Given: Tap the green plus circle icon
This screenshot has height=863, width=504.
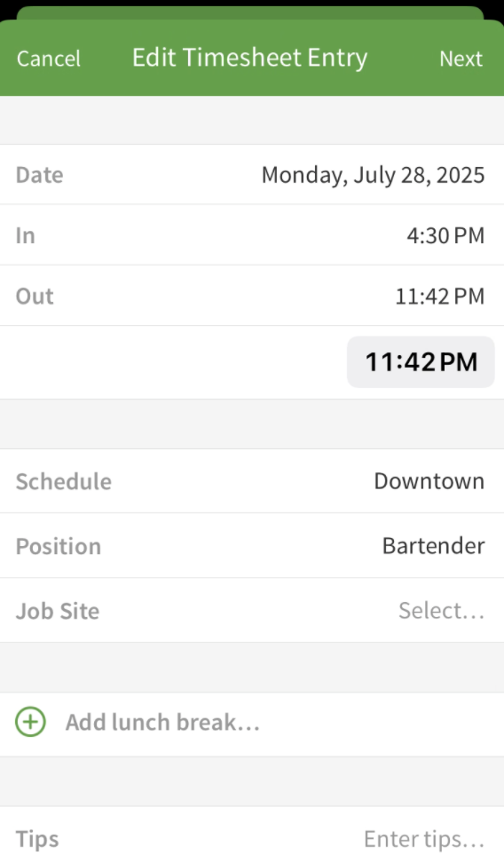Looking at the screenshot, I should pos(30,722).
